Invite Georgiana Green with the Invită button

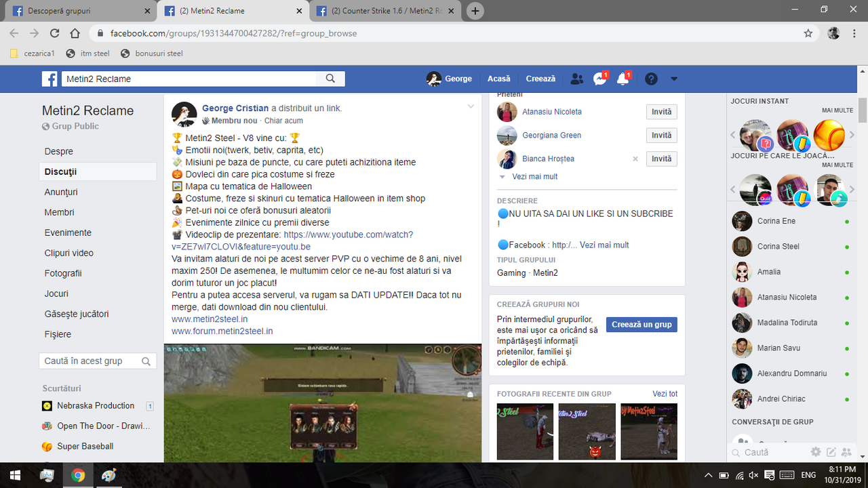(661, 136)
